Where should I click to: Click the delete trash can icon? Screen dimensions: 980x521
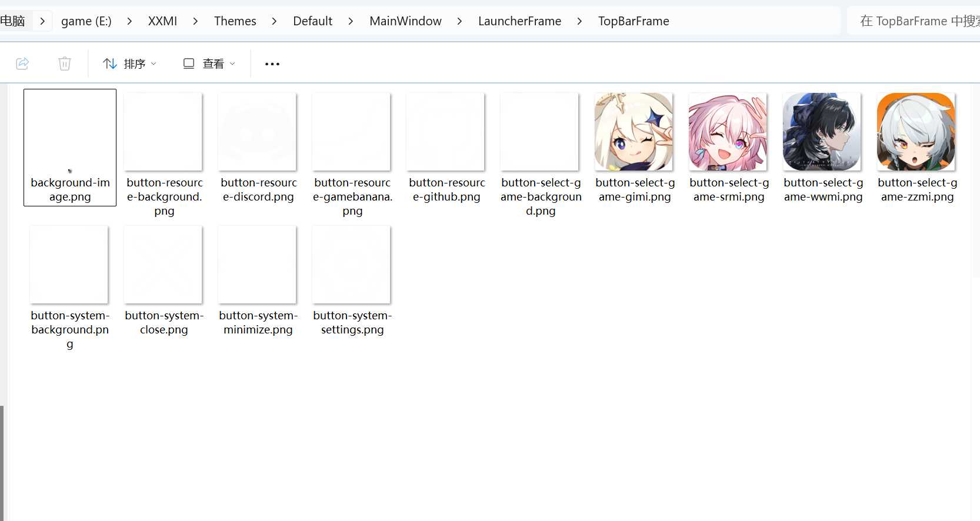pyautogui.click(x=65, y=64)
